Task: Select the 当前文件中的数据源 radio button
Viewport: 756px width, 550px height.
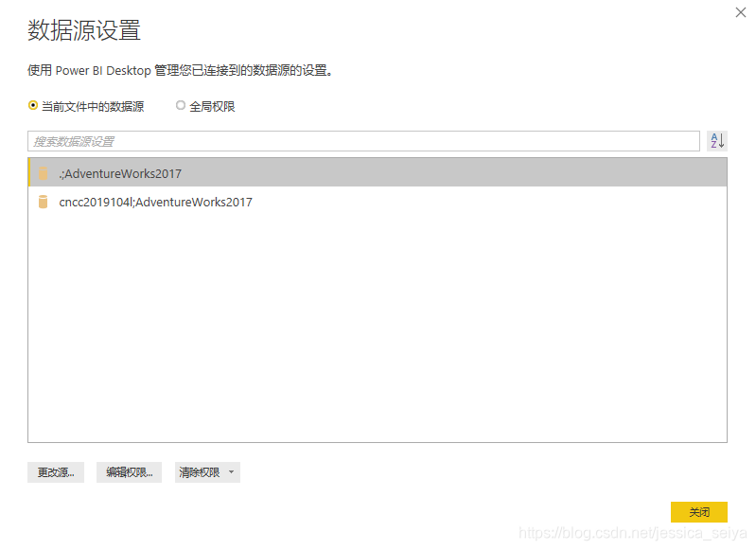Action: 33,105
